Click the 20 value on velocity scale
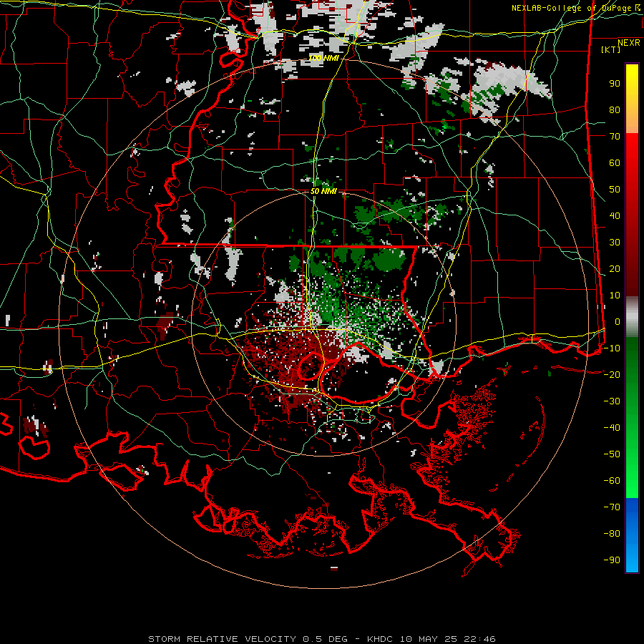The image size is (644, 644). [615, 269]
